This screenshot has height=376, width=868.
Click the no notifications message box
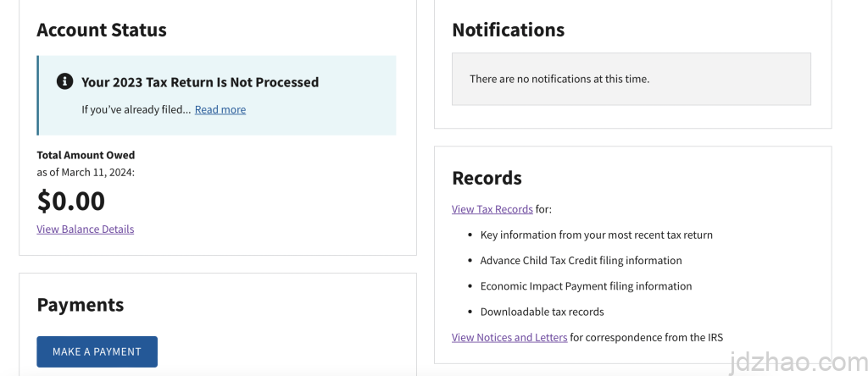(x=631, y=79)
